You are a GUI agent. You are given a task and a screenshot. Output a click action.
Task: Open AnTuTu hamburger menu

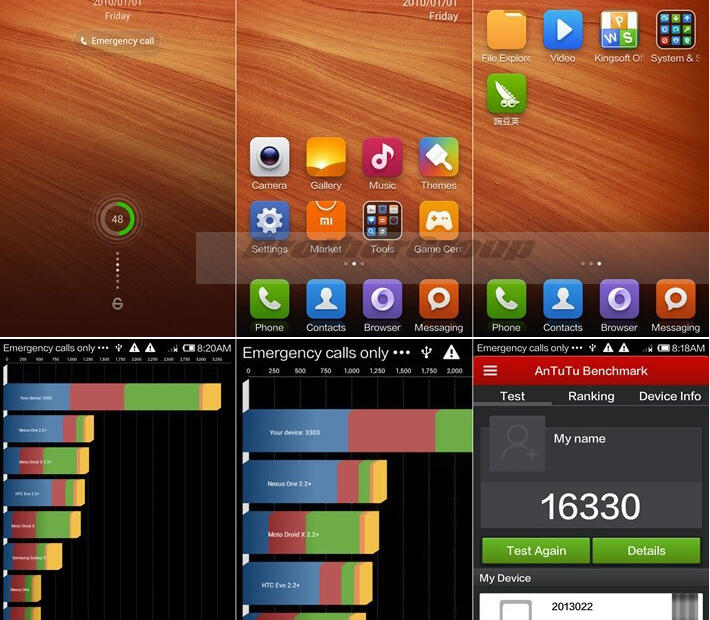pyautogui.click(x=490, y=371)
